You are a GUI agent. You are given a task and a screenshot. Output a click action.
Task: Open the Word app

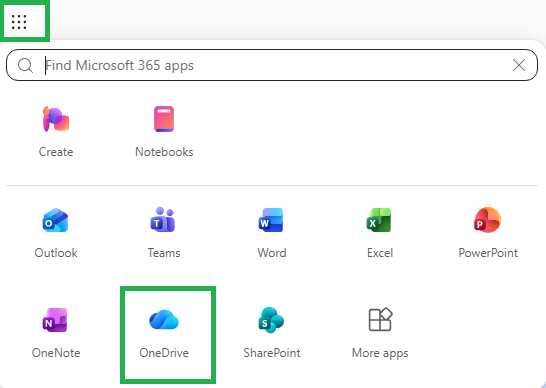[x=272, y=233]
